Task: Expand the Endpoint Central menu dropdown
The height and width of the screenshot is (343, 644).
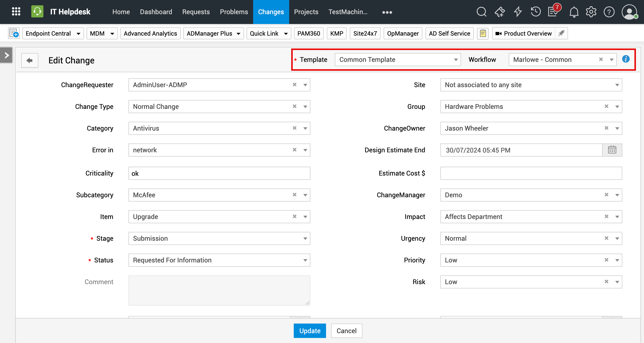Action: point(78,34)
